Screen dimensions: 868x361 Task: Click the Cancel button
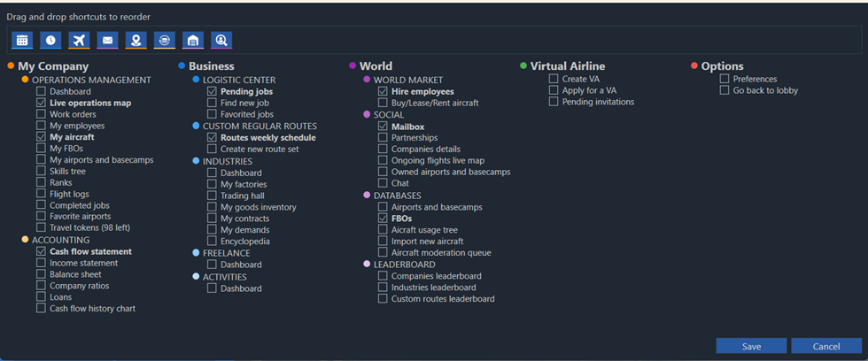[x=825, y=346]
